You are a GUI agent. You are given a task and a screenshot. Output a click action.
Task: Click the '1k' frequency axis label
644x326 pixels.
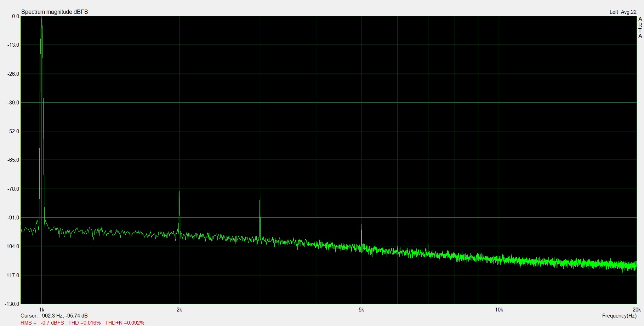point(42,310)
